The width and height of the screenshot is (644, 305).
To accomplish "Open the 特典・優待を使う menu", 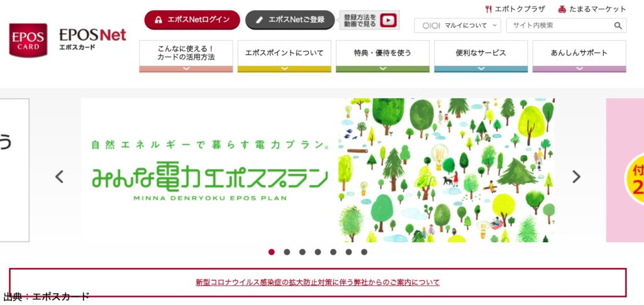I will (383, 56).
